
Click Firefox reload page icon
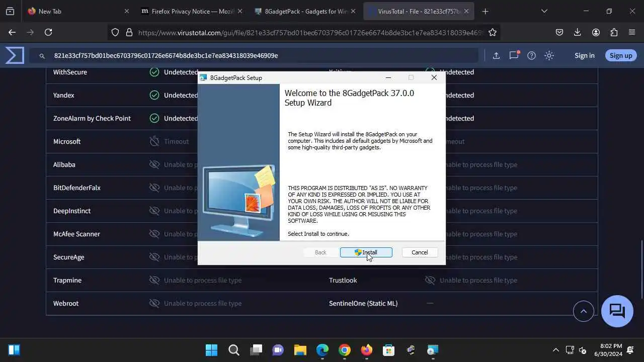48,32
